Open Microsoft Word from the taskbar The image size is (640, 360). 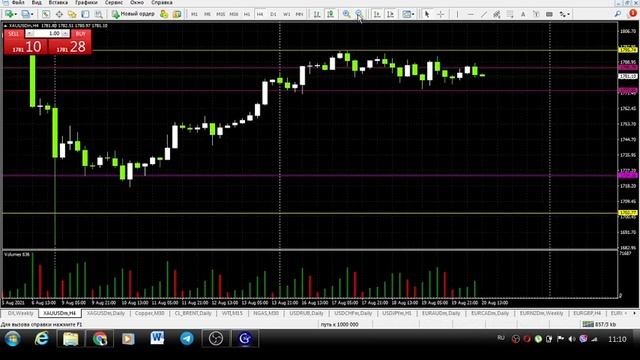[x=157, y=338]
